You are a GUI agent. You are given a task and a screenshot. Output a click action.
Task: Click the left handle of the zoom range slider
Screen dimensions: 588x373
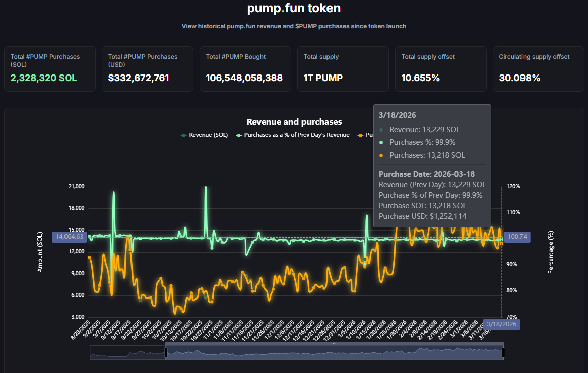point(165,353)
